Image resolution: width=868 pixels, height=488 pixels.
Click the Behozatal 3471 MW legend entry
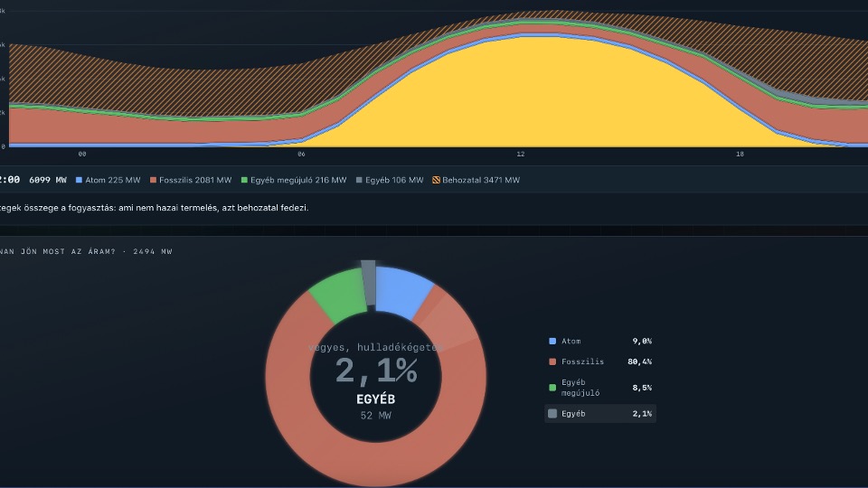click(x=476, y=180)
